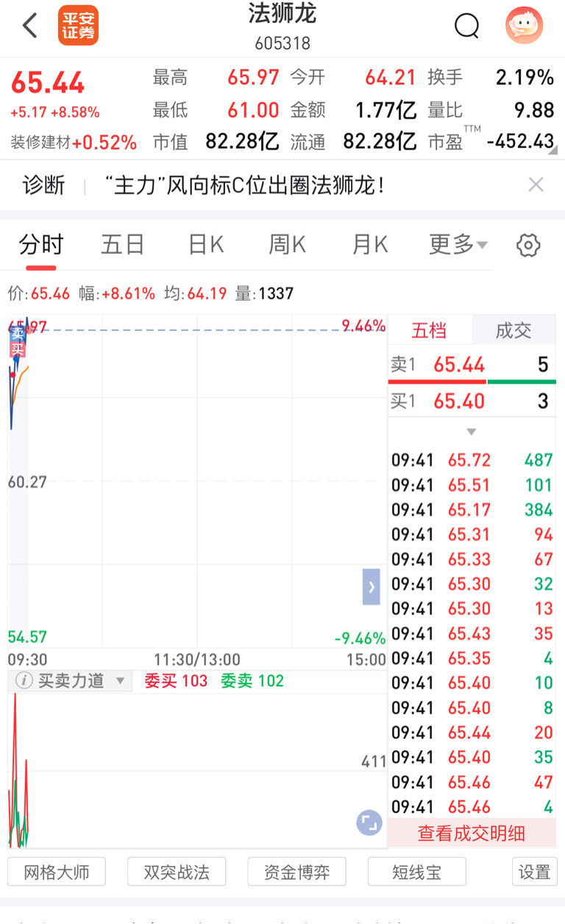Open chart settings gear icon

coord(528,245)
